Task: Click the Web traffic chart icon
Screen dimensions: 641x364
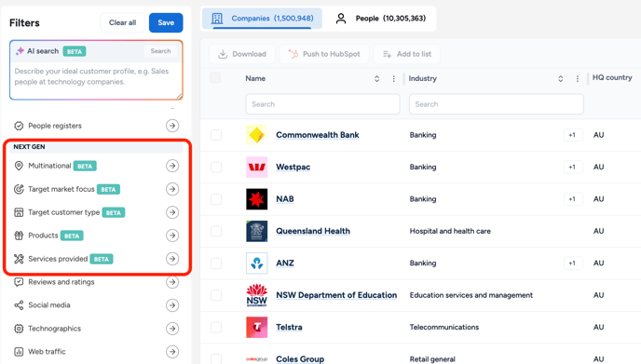Action: [19, 351]
